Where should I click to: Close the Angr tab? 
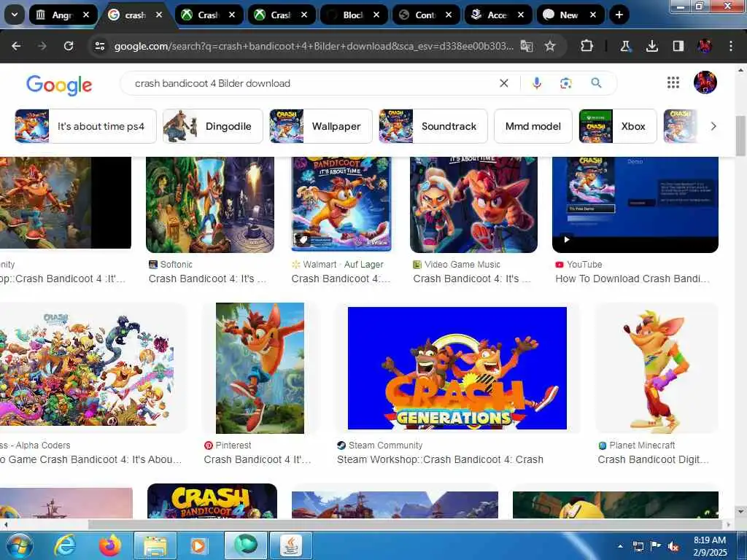pyautogui.click(x=86, y=15)
